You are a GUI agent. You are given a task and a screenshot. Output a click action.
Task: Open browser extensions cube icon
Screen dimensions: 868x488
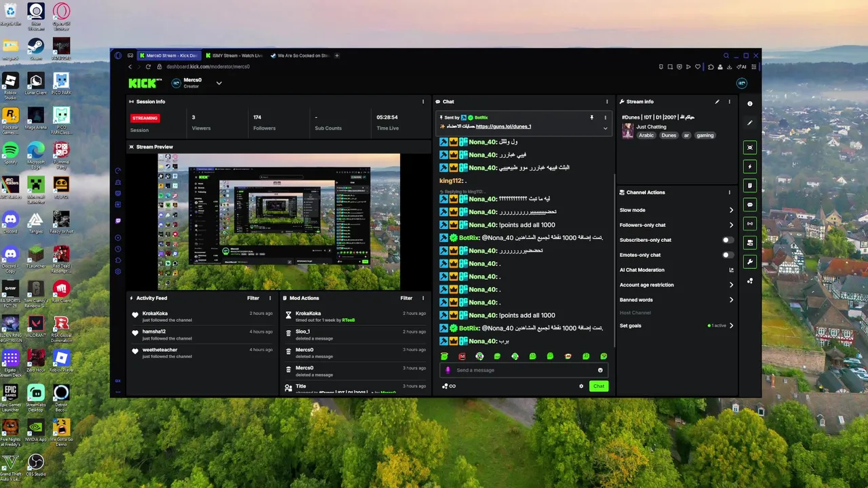point(710,66)
